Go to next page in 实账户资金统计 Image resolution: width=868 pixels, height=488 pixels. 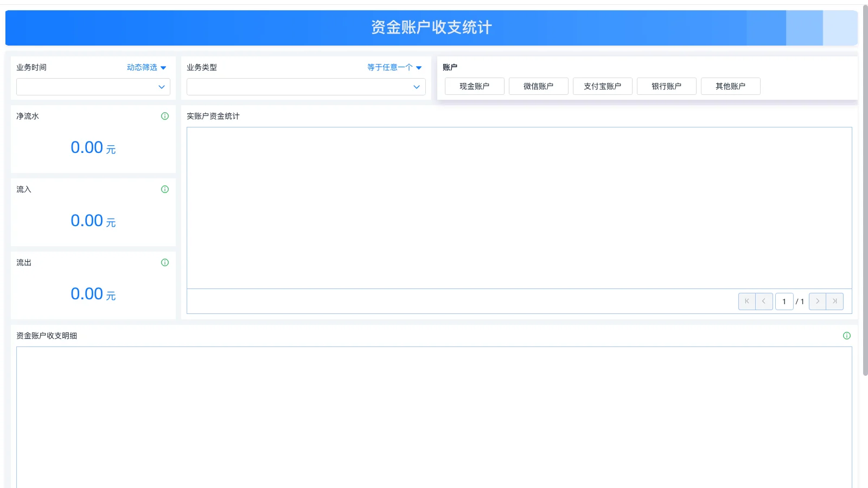(x=818, y=301)
